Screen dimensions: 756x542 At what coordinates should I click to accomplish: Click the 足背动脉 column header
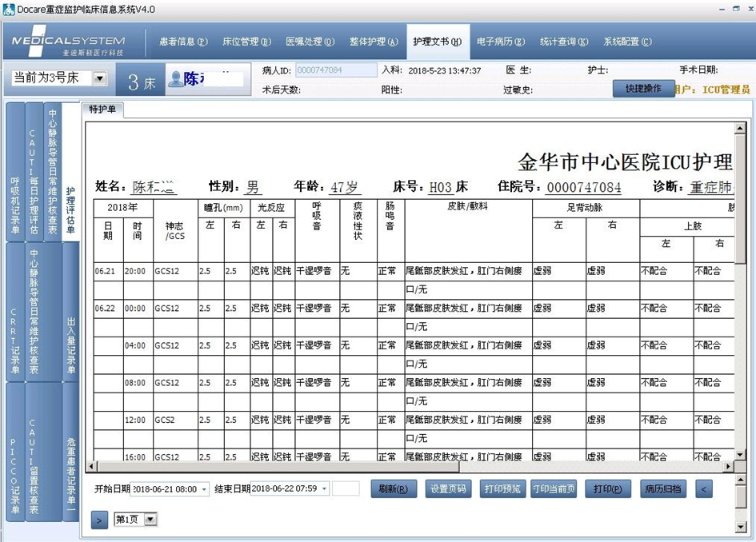pos(585,208)
